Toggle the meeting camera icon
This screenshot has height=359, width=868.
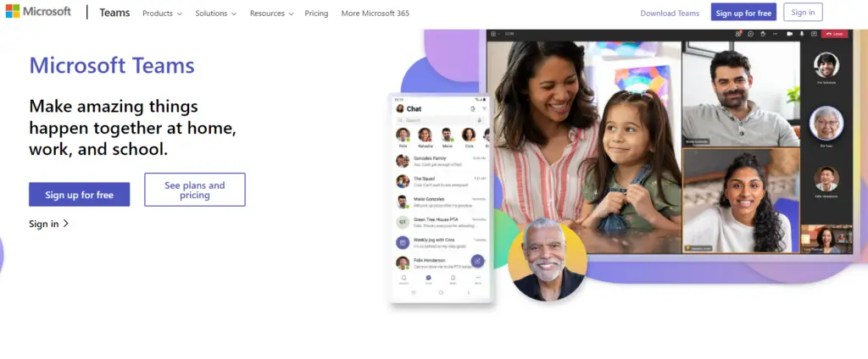pos(790,34)
